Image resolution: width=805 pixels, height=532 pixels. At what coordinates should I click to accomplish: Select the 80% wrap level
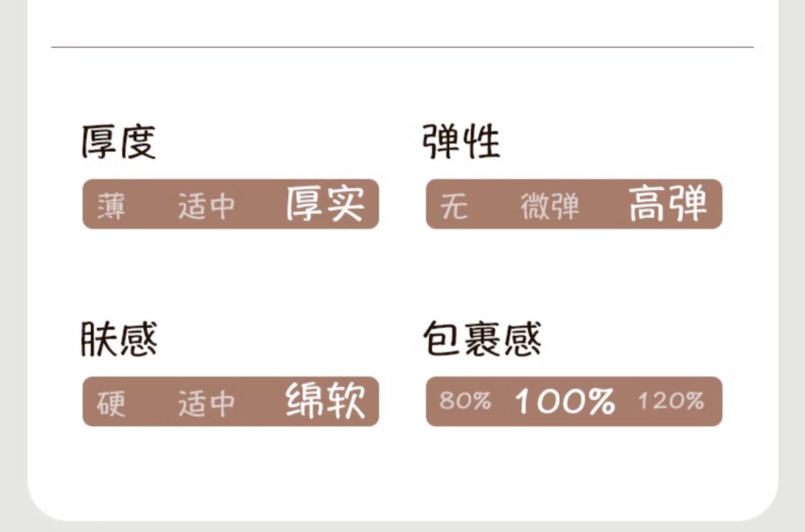tap(465, 401)
